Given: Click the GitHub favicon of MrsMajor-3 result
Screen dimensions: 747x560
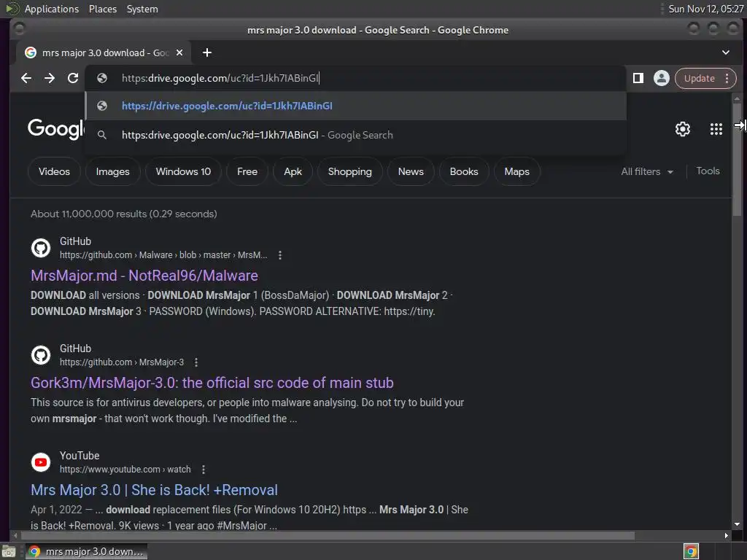Looking at the screenshot, I should click(x=41, y=355).
